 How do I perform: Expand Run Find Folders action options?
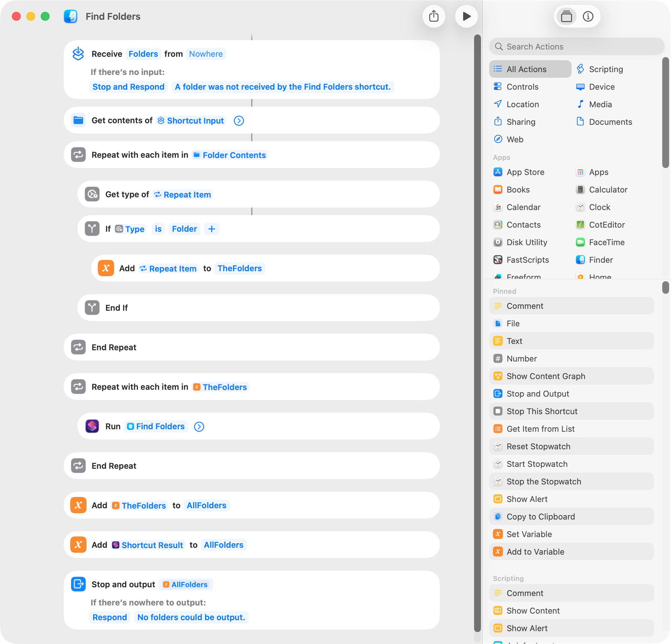[x=199, y=426]
